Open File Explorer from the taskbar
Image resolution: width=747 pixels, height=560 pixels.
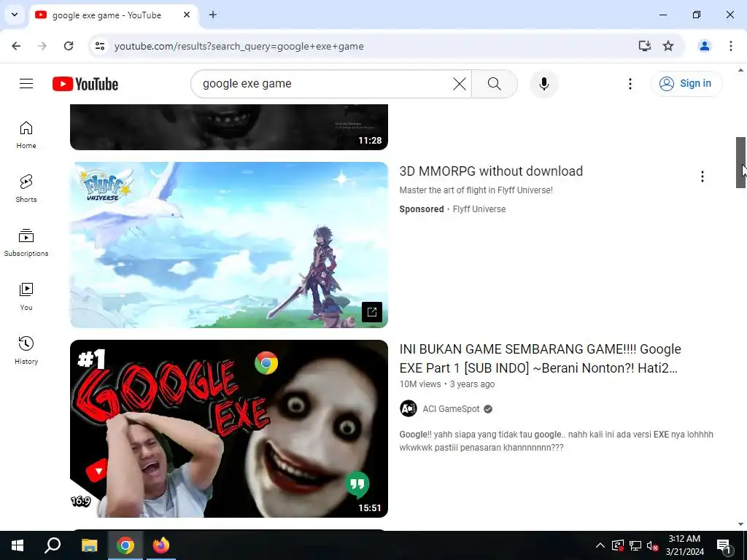point(89,545)
